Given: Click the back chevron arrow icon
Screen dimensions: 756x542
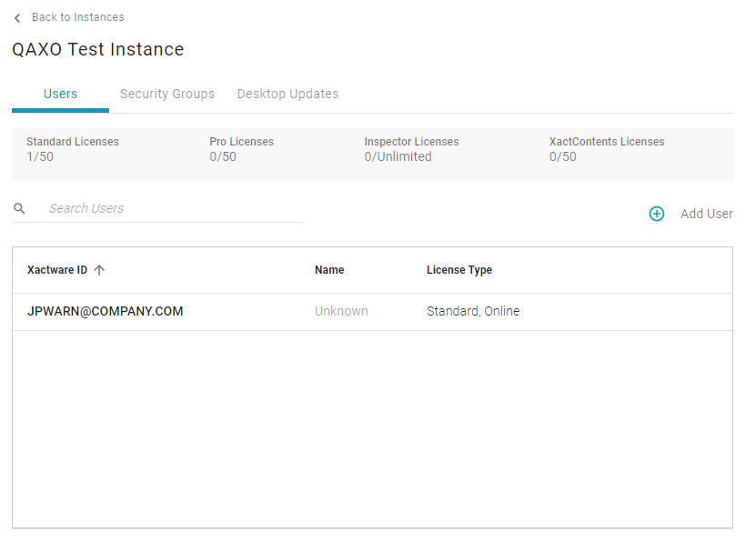Looking at the screenshot, I should click(x=17, y=18).
